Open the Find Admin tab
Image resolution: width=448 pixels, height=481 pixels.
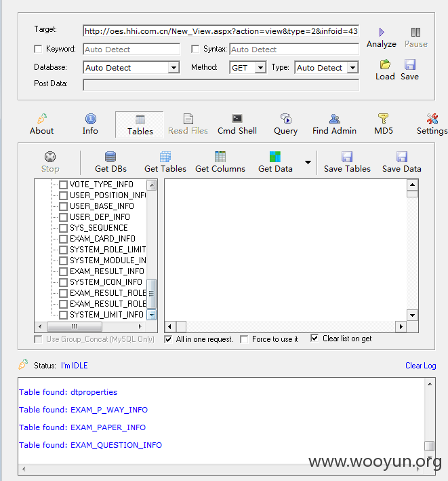[x=334, y=125]
